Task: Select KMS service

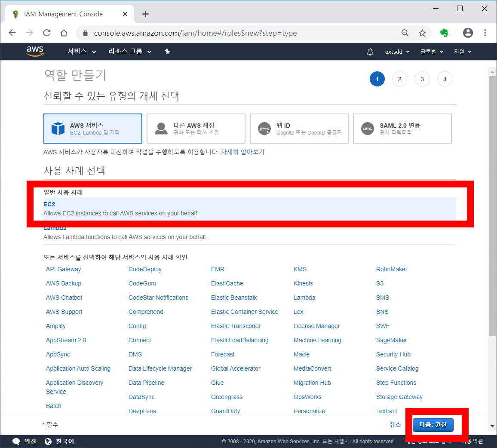Action: click(300, 269)
